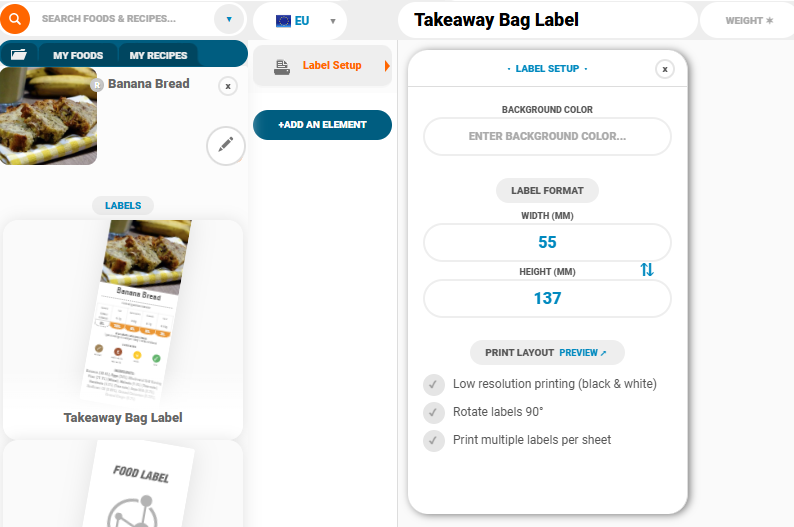The width and height of the screenshot is (794, 527).
Task: Expand the EU region dropdown
Action: click(333, 21)
